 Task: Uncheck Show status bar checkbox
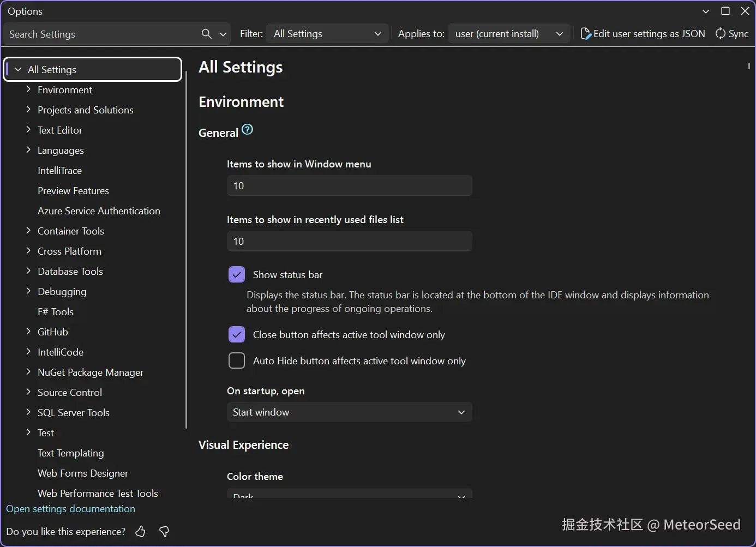click(237, 274)
